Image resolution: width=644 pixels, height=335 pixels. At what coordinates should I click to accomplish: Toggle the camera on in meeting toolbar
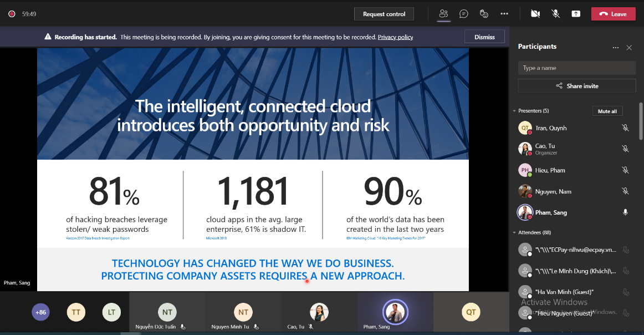535,14
